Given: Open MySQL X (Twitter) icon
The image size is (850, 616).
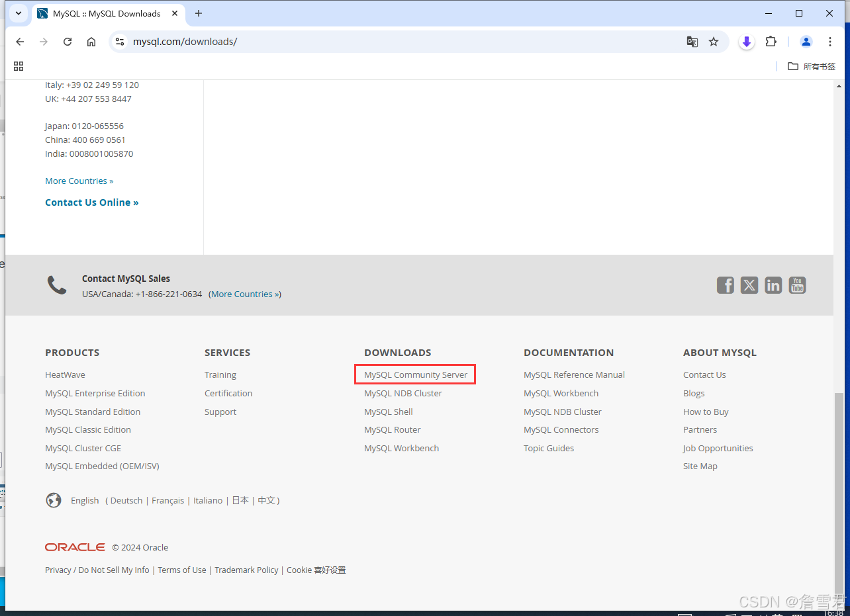Looking at the screenshot, I should pos(749,285).
